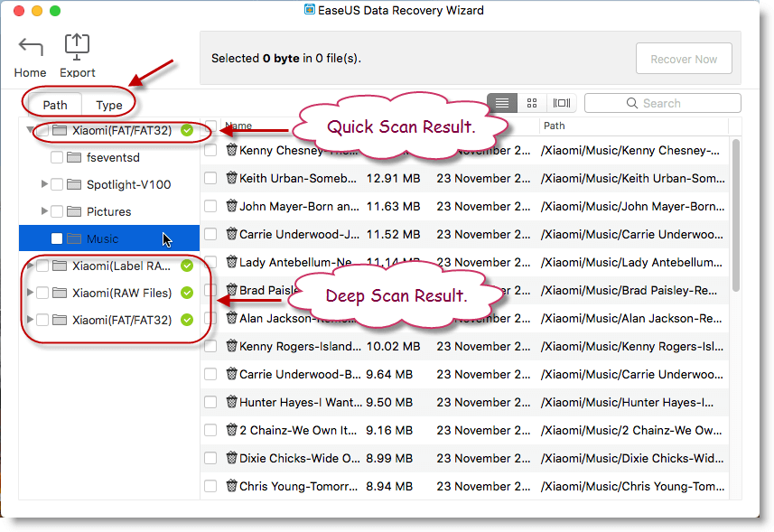Select checkbox for Chris Young-Tomorr... file
Screen dimensions: 774x532
(210, 486)
